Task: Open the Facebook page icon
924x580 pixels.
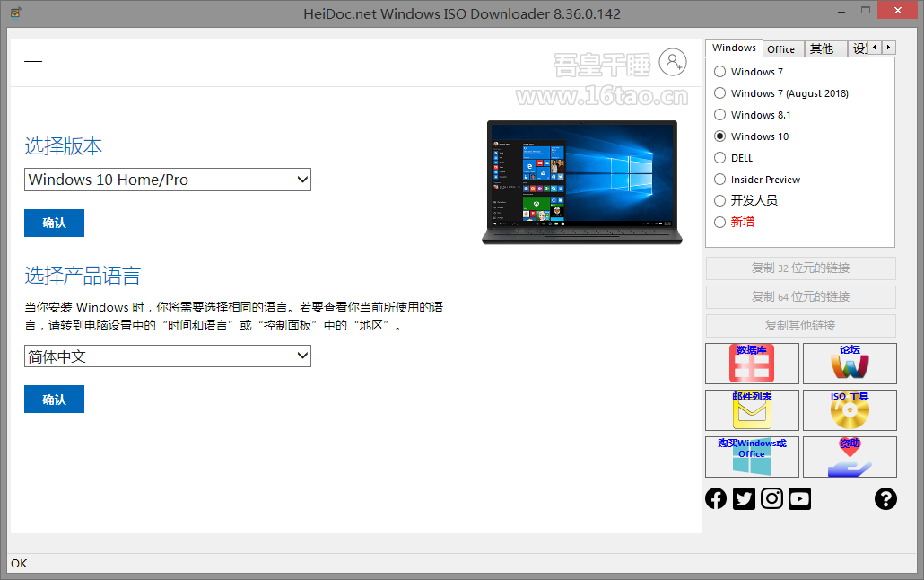Action: [716, 498]
